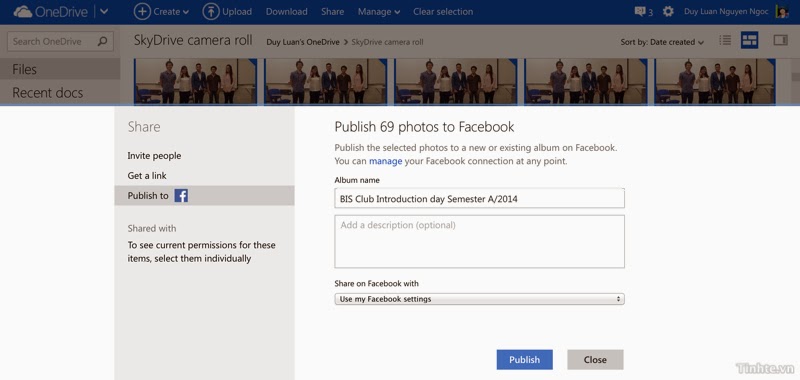Open the manage Facebook connection link
Image resolution: width=800 pixels, height=380 pixels.
click(386, 161)
